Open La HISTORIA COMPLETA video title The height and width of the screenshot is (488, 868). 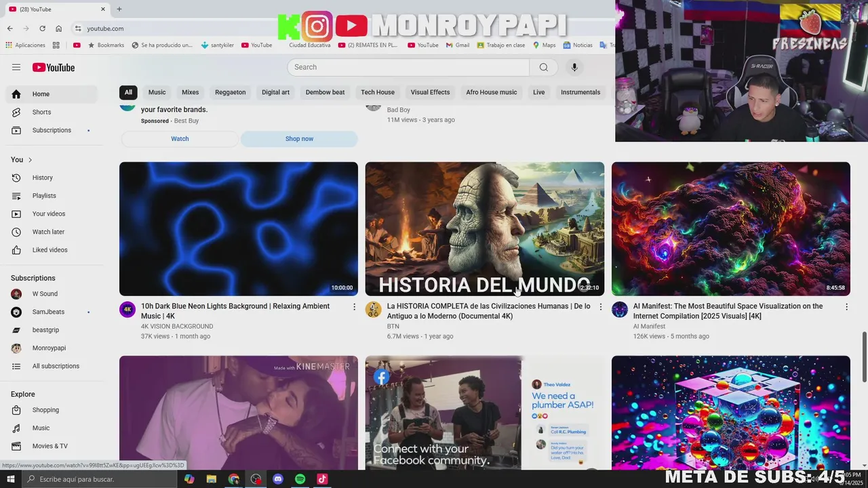pos(488,311)
